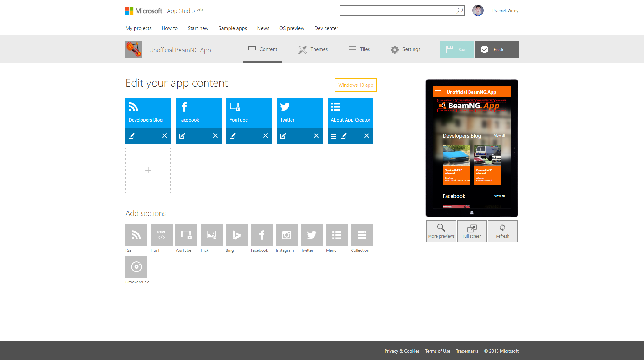
Task: Edit the YouTube section tile
Action: (232, 136)
